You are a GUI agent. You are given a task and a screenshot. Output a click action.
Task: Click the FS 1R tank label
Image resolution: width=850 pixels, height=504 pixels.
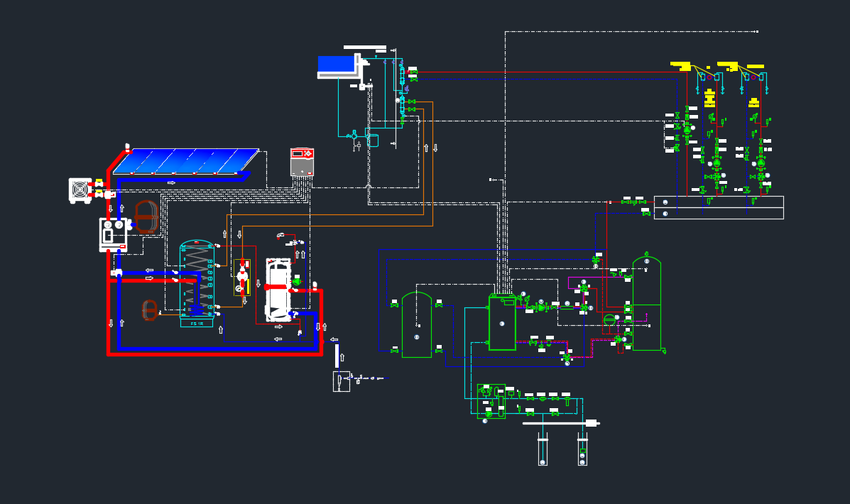coord(197,323)
